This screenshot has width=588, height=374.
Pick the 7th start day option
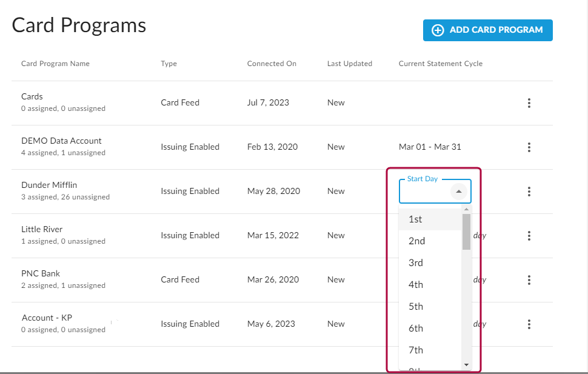point(416,350)
